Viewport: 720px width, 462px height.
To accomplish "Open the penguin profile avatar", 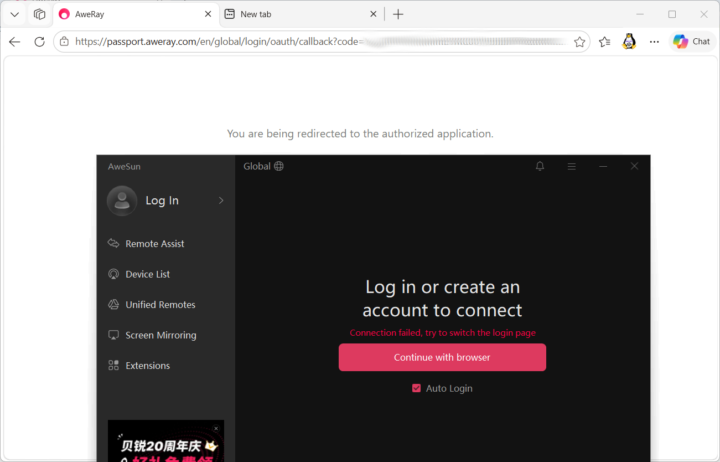I will [629, 42].
